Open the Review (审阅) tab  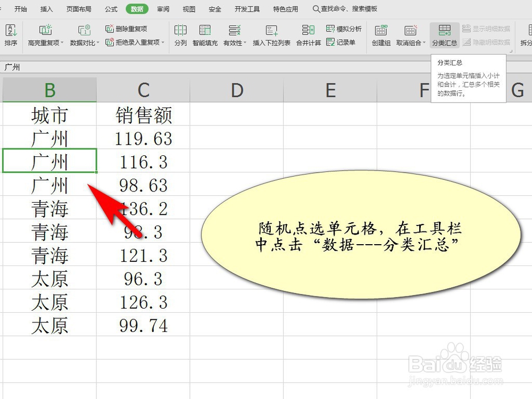point(163,9)
